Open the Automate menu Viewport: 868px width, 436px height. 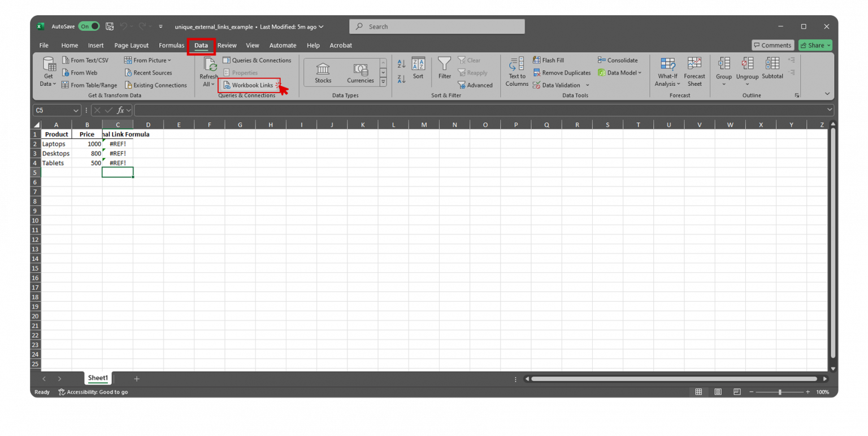coord(283,45)
